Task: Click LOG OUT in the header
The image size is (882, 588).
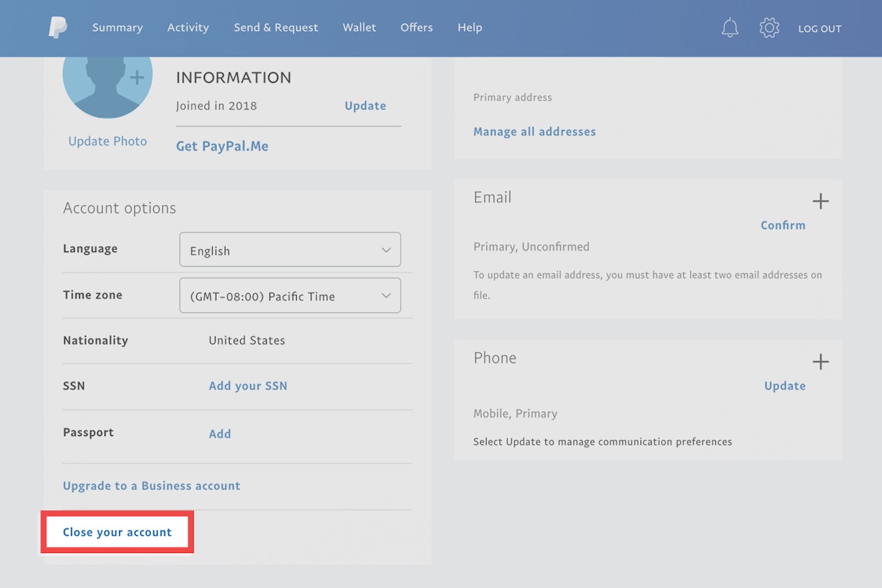Action: [x=820, y=29]
